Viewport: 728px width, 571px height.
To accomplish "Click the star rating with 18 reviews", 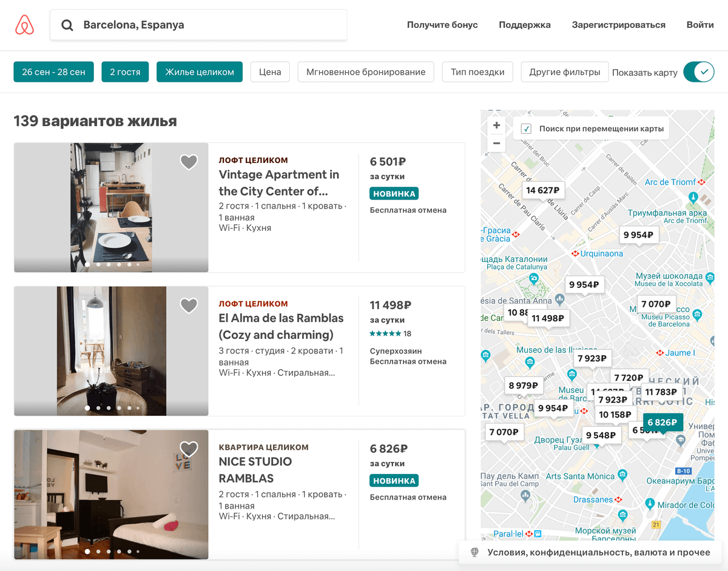I will pos(391,333).
